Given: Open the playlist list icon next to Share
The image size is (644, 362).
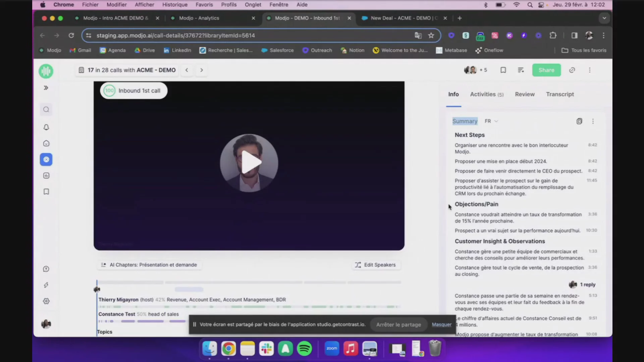Looking at the screenshot, I should tap(521, 70).
